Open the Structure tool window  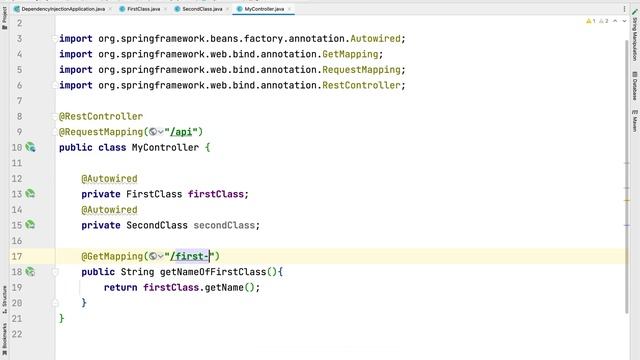point(4,299)
